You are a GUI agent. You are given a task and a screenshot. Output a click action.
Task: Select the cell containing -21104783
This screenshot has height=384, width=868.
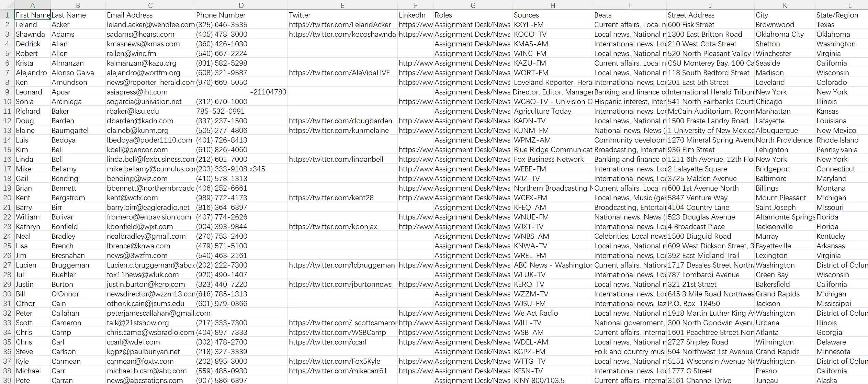[x=241, y=92]
